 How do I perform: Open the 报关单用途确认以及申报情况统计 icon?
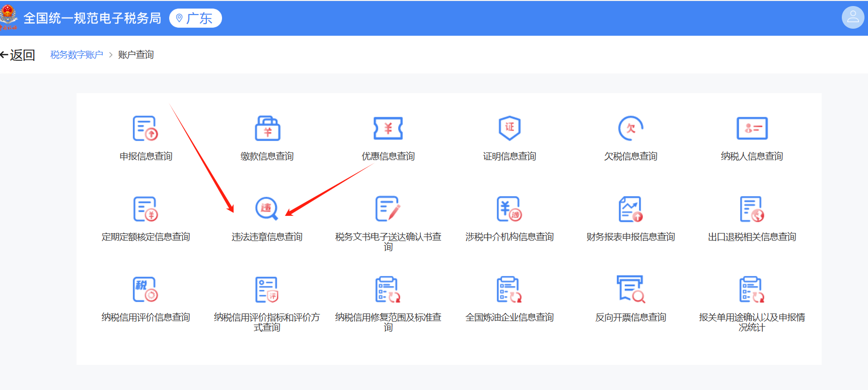[x=752, y=289]
